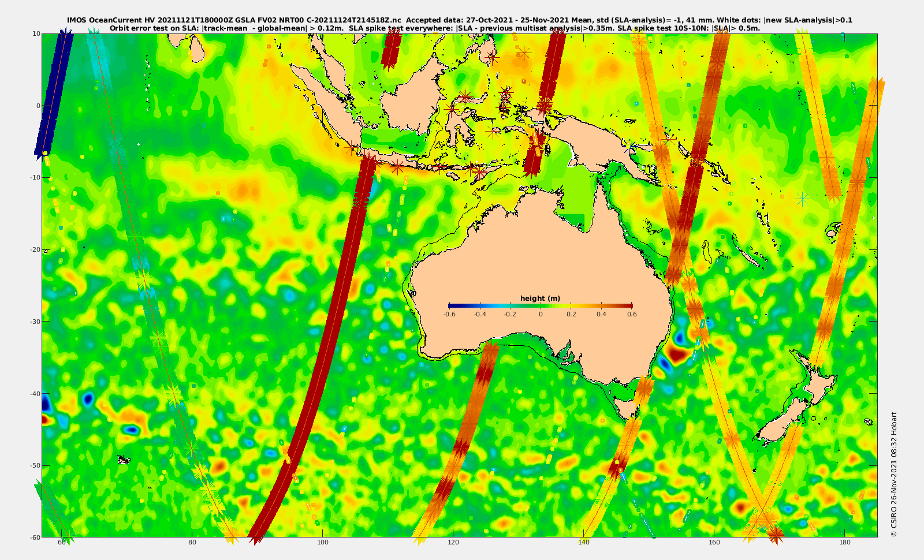Click the x-axis label 160
The height and width of the screenshot is (560, 924).
(714, 542)
